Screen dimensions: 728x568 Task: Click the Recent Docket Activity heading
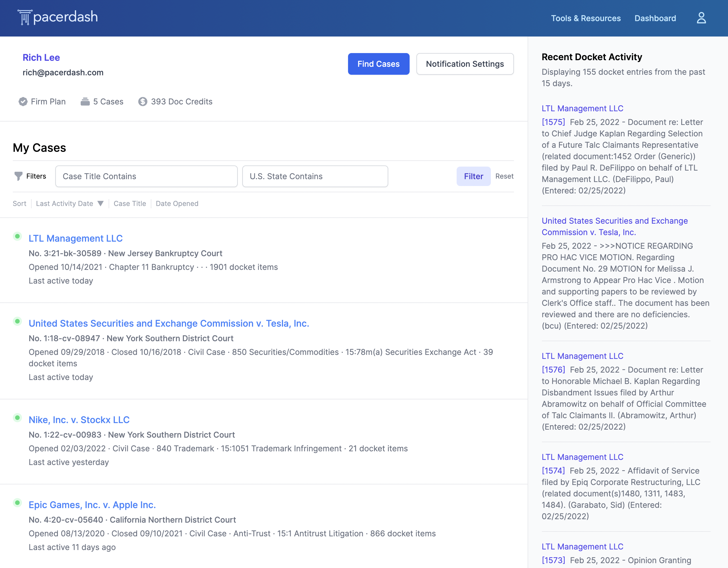[592, 57]
